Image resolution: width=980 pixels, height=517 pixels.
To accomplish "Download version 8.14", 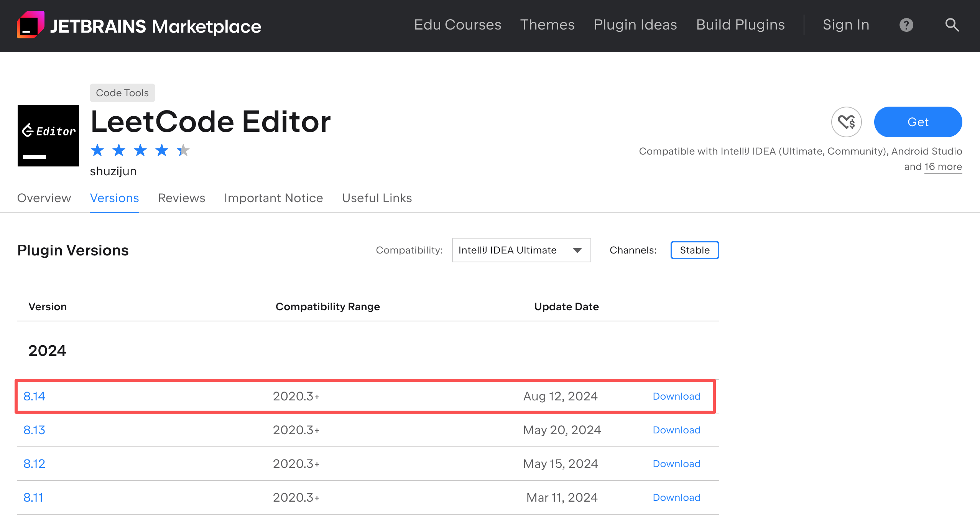I will 677,396.
